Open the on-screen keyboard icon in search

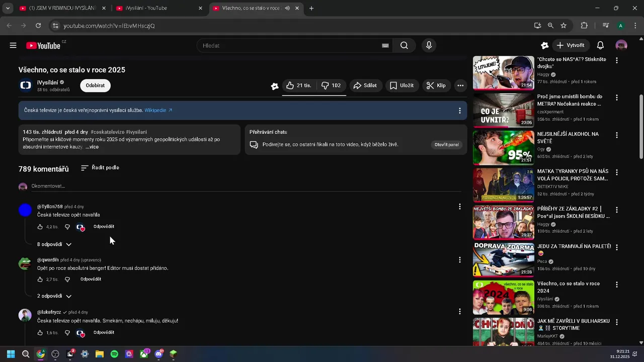point(385,45)
